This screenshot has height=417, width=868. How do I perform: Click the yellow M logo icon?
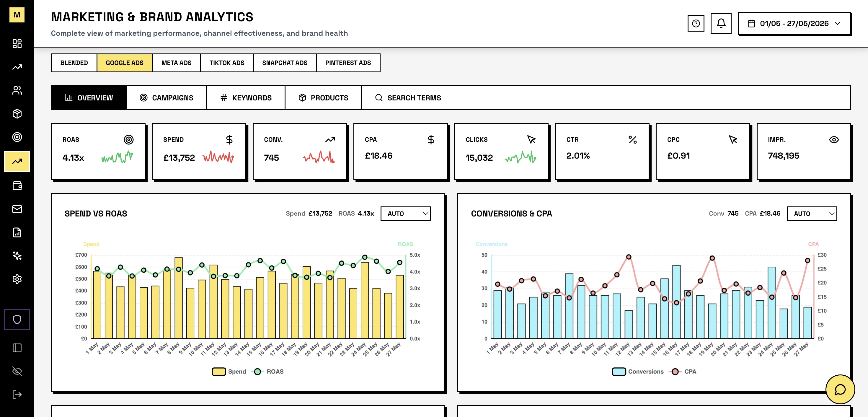(17, 15)
